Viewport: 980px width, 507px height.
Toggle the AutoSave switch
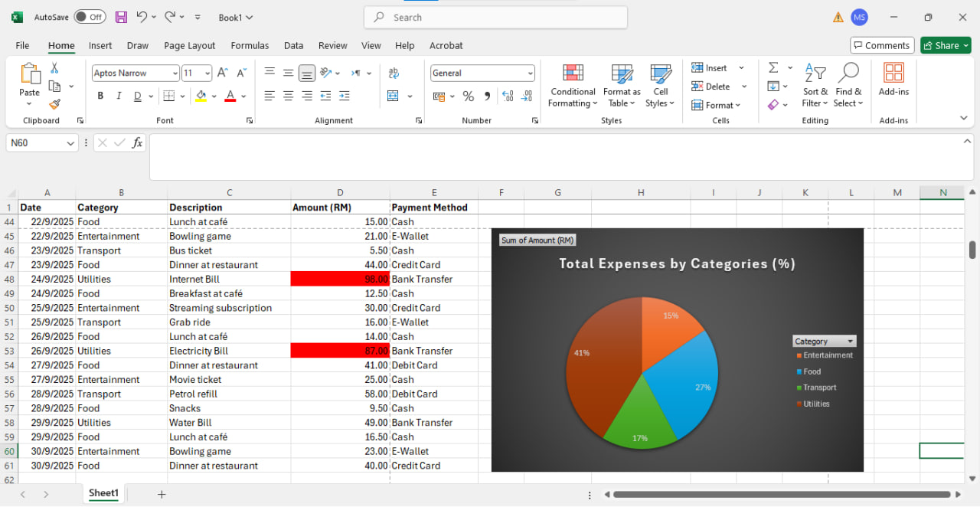tap(90, 17)
